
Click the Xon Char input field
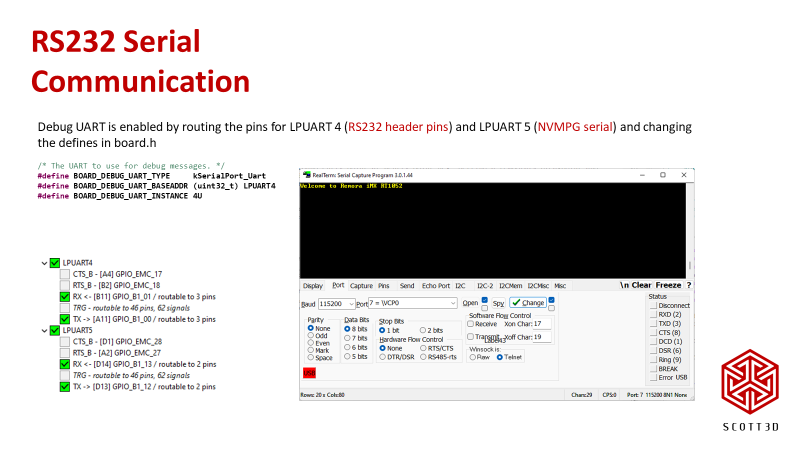tap(542, 324)
